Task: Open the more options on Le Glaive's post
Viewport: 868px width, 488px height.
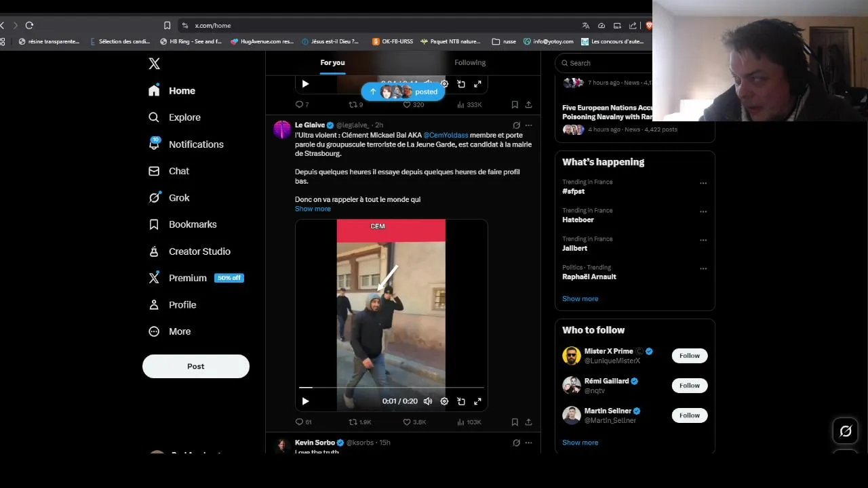Action: click(x=528, y=125)
